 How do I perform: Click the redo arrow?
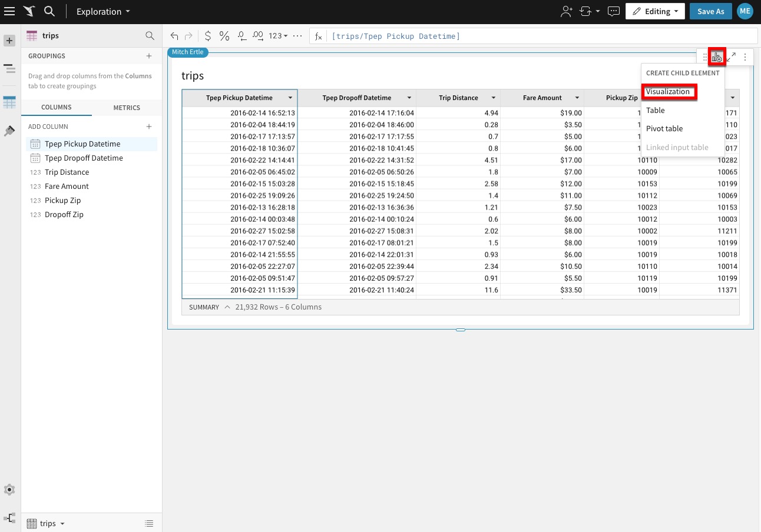[188, 36]
